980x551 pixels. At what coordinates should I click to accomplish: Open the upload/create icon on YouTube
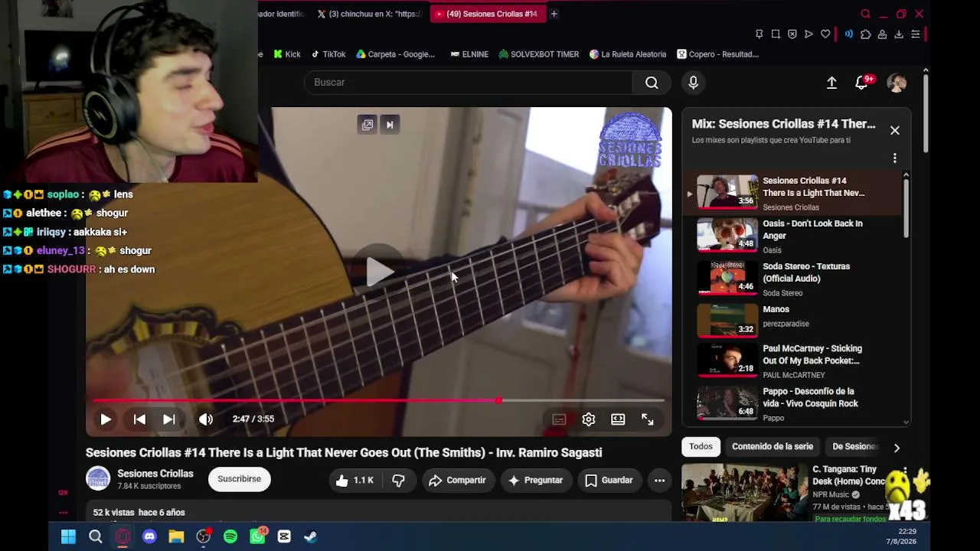[x=831, y=83]
